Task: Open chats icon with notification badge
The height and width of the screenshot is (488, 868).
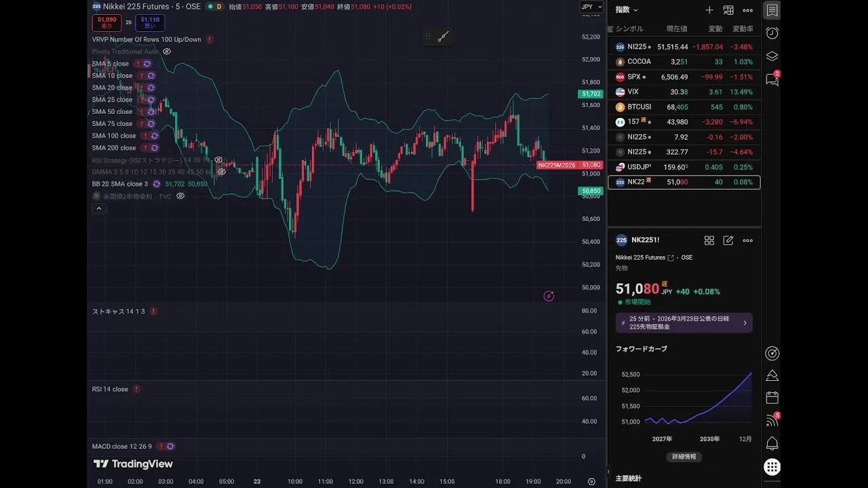Action: click(x=772, y=79)
